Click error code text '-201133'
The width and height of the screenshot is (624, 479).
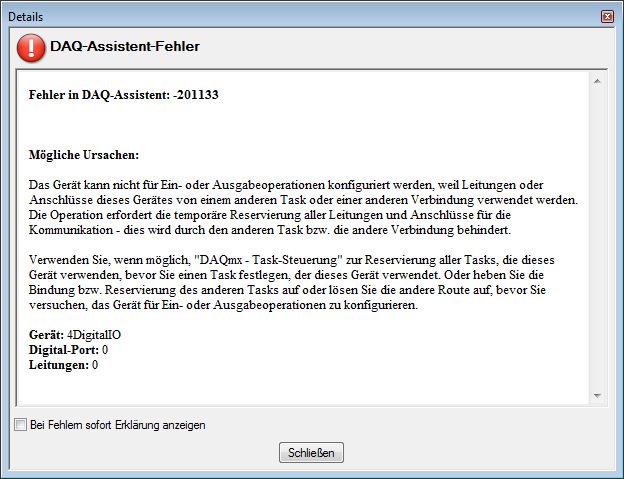click(196, 95)
